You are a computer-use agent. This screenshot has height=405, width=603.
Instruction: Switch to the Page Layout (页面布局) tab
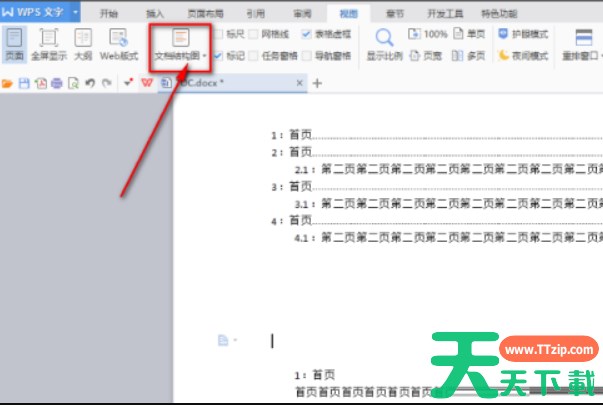(205, 14)
